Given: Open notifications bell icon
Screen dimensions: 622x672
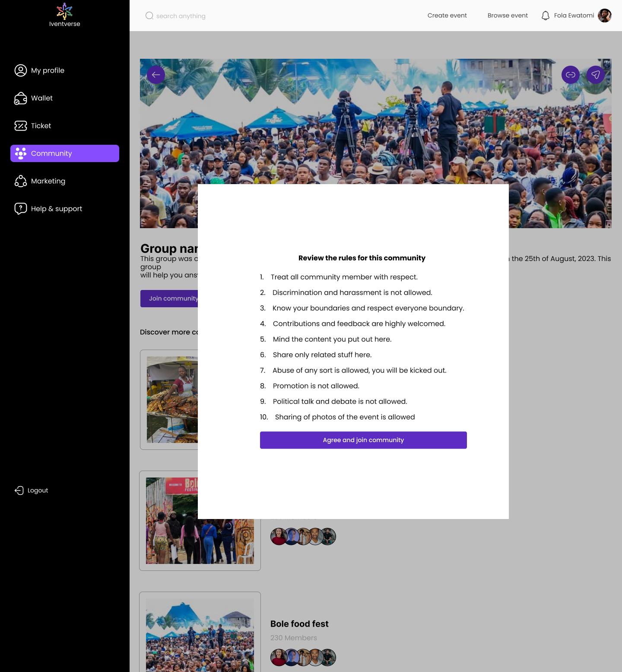Looking at the screenshot, I should coord(545,16).
